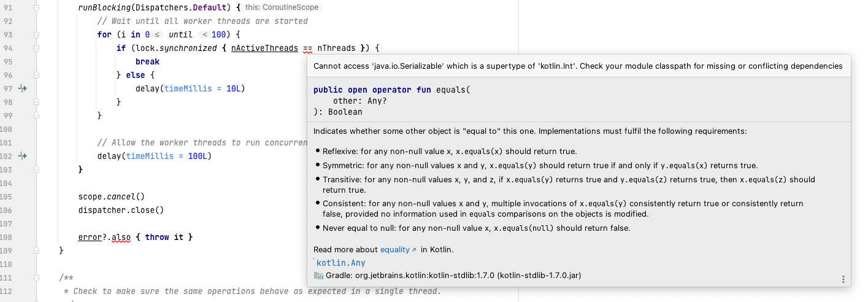Navigate to the kotlin.Any link
Viewport: 868px width, 302px height.
click(340, 263)
